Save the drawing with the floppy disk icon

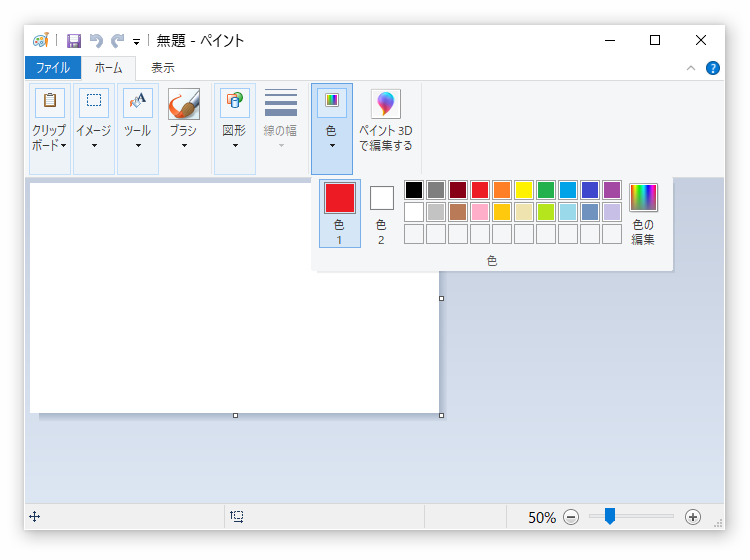tap(74, 41)
